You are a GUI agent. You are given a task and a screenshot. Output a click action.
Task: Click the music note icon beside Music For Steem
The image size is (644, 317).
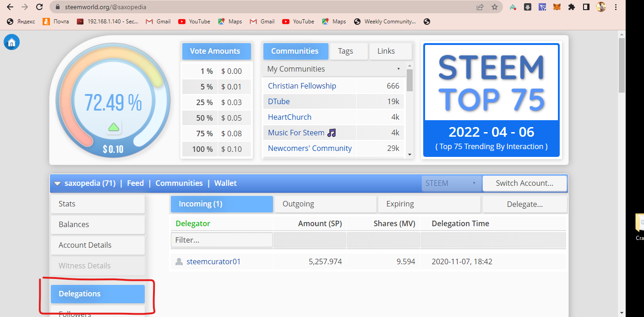click(332, 133)
